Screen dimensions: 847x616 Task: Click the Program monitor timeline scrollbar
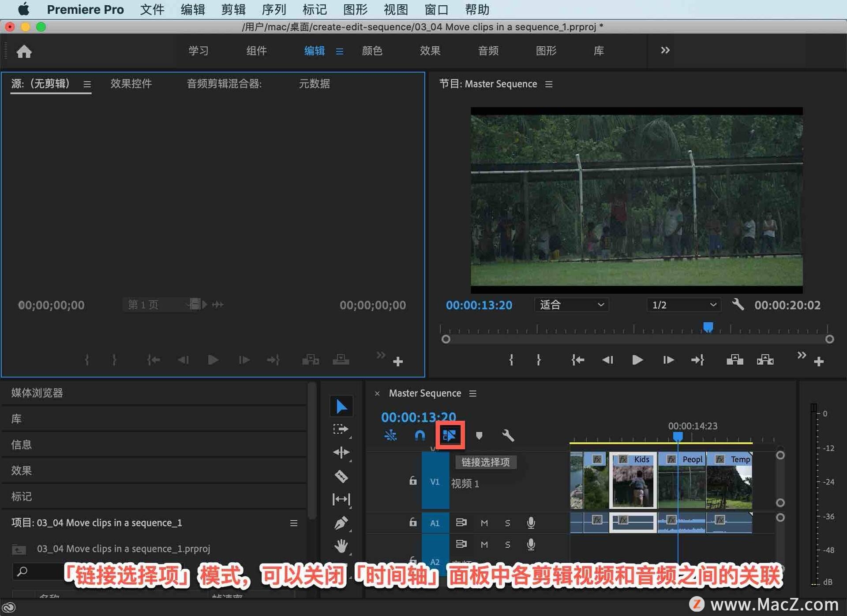pyautogui.click(x=637, y=339)
